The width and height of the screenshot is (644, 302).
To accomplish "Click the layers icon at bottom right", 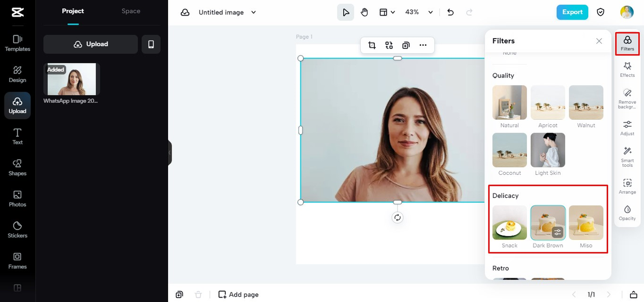I will point(633,294).
